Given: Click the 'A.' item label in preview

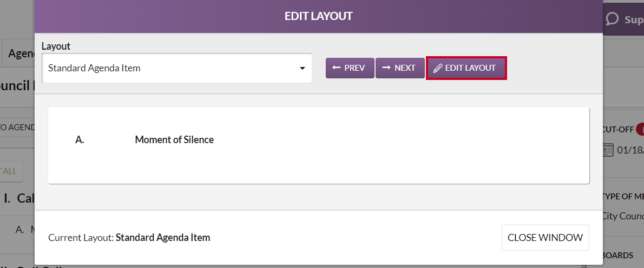Looking at the screenshot, I should click(80, 140).
